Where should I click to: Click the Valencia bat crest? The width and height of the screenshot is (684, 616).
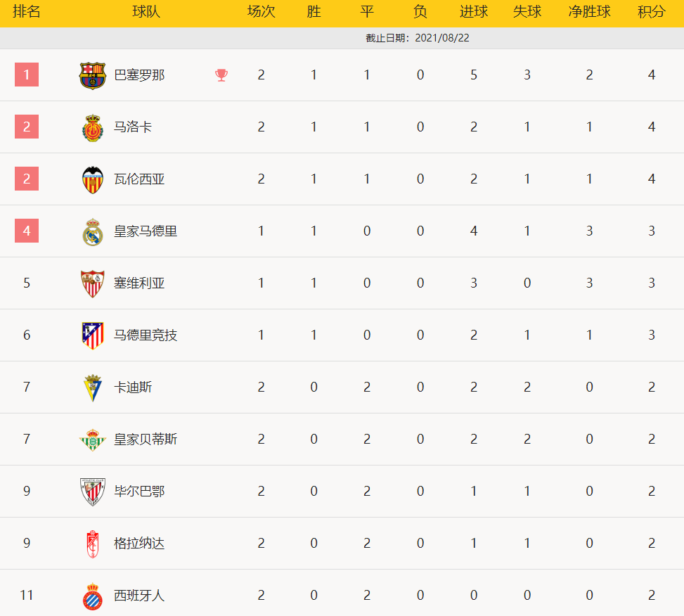pos(92,179)
